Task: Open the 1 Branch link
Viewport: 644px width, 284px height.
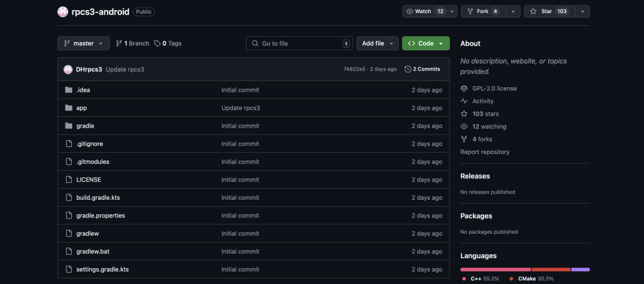Action: click(x=132, y=43)
